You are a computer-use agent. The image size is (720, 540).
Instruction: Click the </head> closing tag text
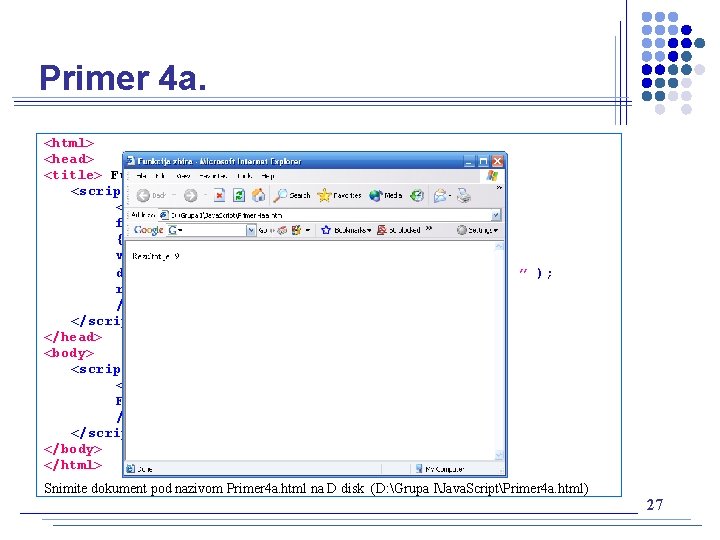(x=73, y=337)
